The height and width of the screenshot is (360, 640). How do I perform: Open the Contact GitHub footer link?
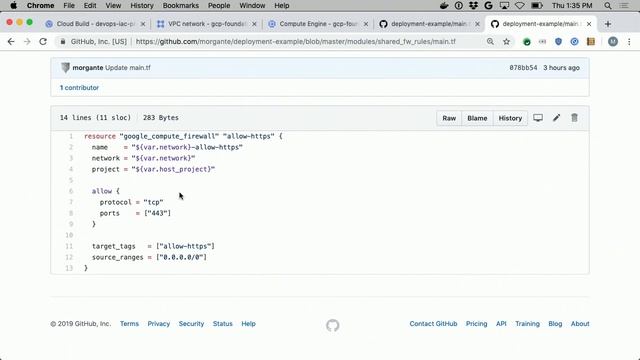point(433,324)
